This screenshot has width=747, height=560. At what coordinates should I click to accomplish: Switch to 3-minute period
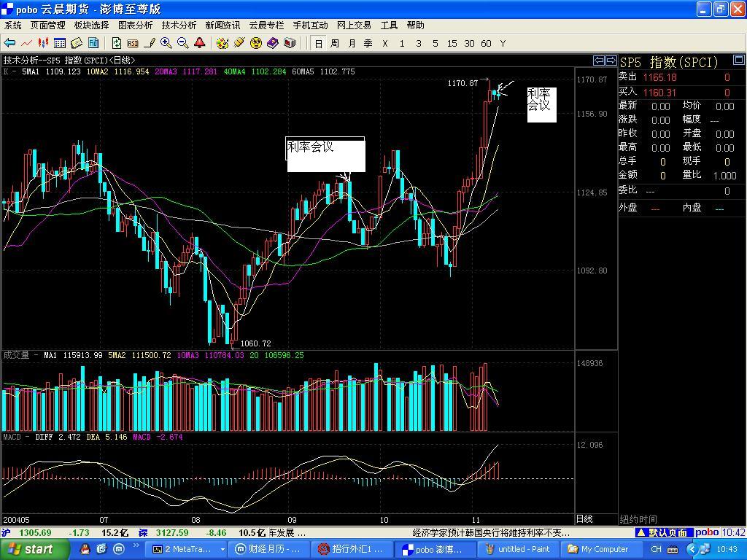click(419, 43)
